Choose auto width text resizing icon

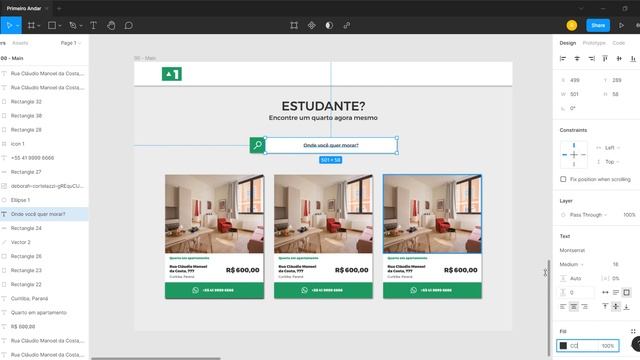coord(605,292)
